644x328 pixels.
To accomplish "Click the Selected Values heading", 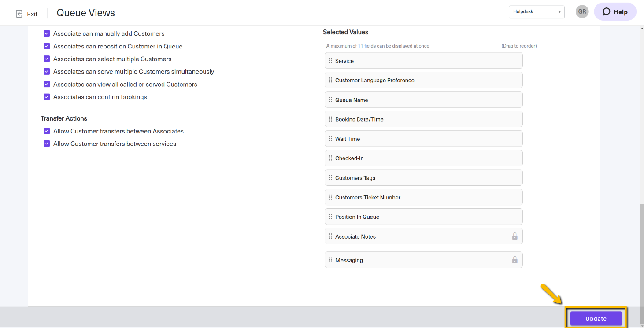I will pyautogui.click(x=345, y=32).
